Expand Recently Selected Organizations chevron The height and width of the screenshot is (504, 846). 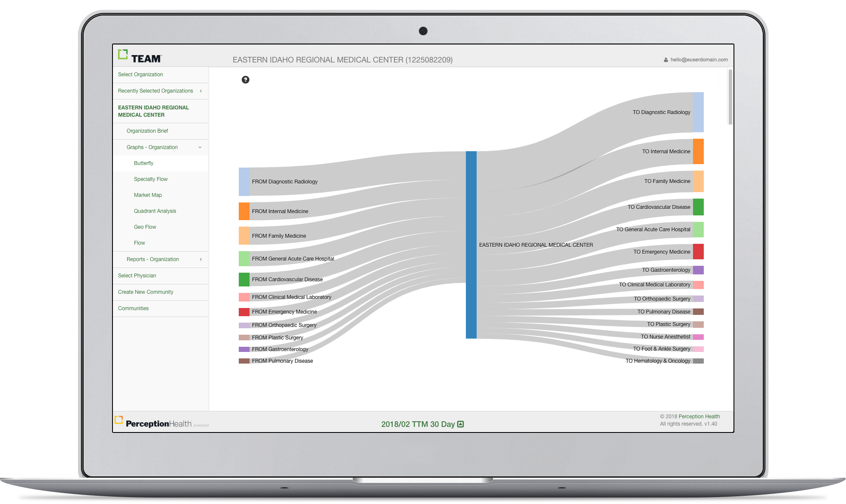(x=201, y=91)
